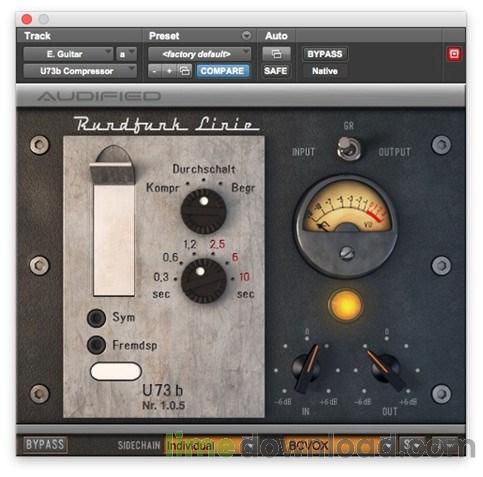Click the Preset menu circular arrow icon
The width and height of the screenshot is (483, 477).
point(246,35)
